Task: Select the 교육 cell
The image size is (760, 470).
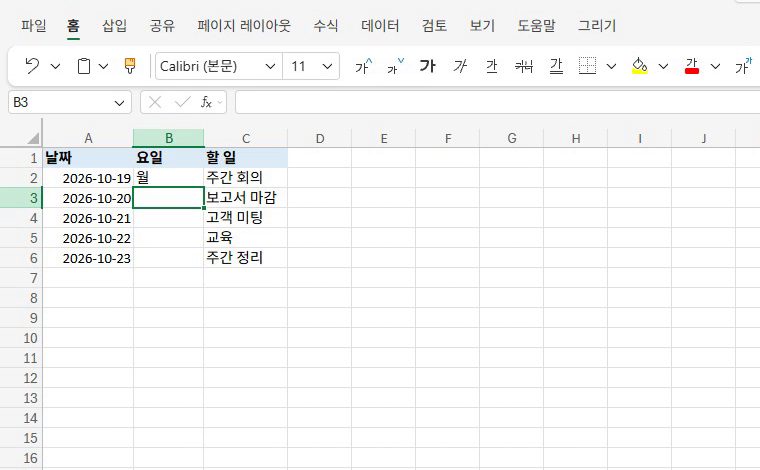Action: click(x=246, y=238)
